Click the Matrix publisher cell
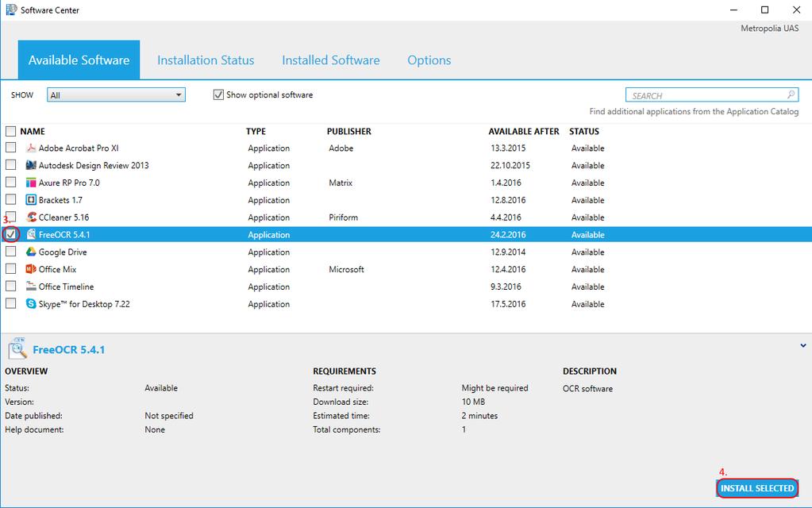 click(x=341, y=183)
